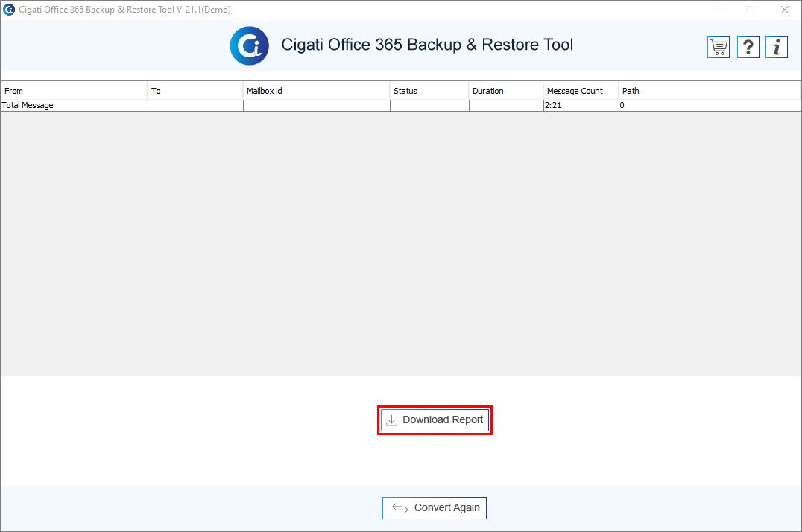Sort by the Status column header
The width and height of the screenshot is (802, 532).
coord(429,91)
